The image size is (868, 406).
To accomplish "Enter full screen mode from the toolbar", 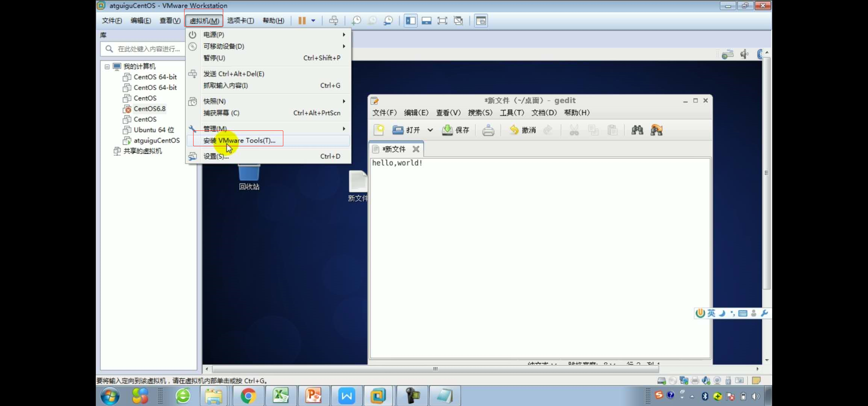I will tap(442, 21).
